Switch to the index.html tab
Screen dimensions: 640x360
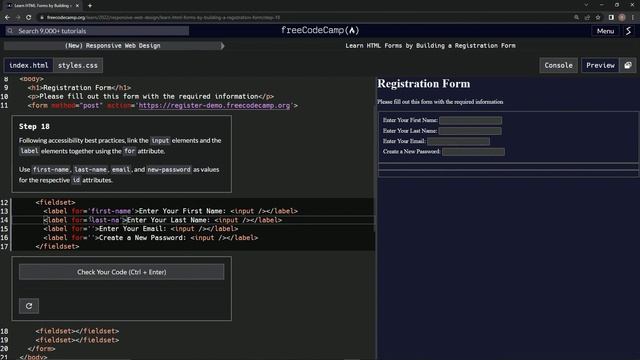pyautogui.click(x=29, y=65)
